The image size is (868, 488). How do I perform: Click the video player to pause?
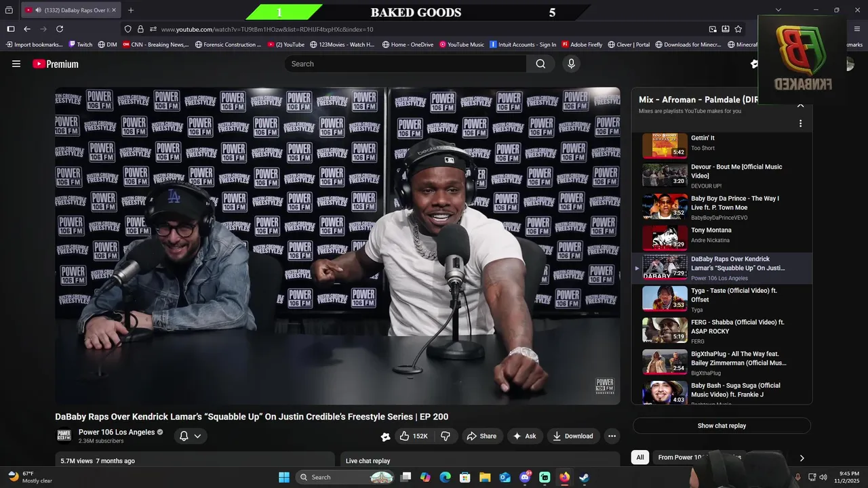click(338, 245)
